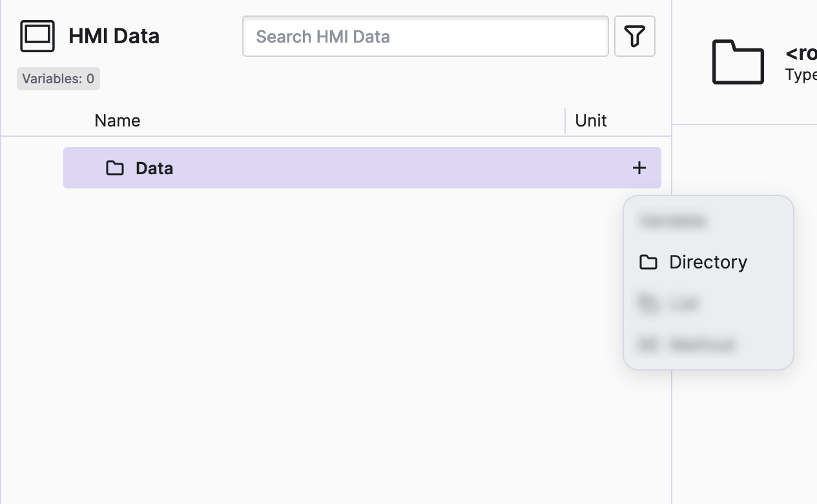This screenshot has width=817, height=504.
Task: Click the truncated root title at right
Action: click(801, 54)
